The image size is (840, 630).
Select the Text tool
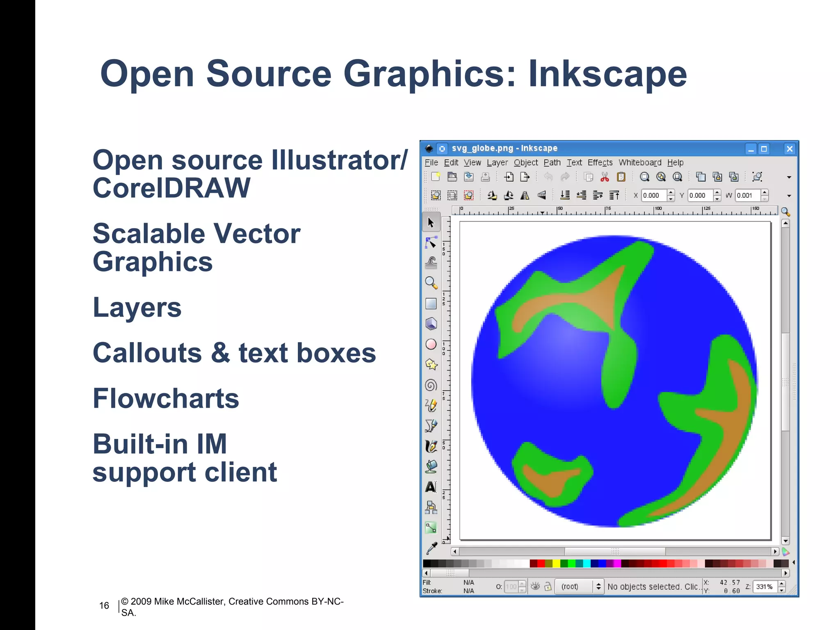point(431,487)
